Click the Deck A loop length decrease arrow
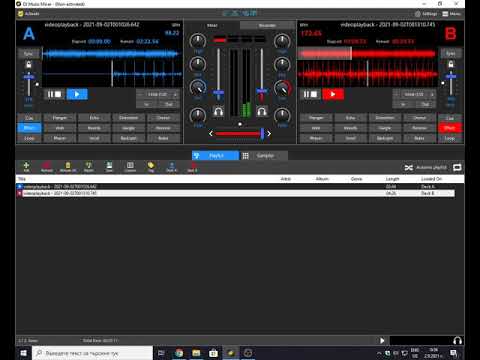The height and width of the screenshot is (360, 480). click(140, 95)
